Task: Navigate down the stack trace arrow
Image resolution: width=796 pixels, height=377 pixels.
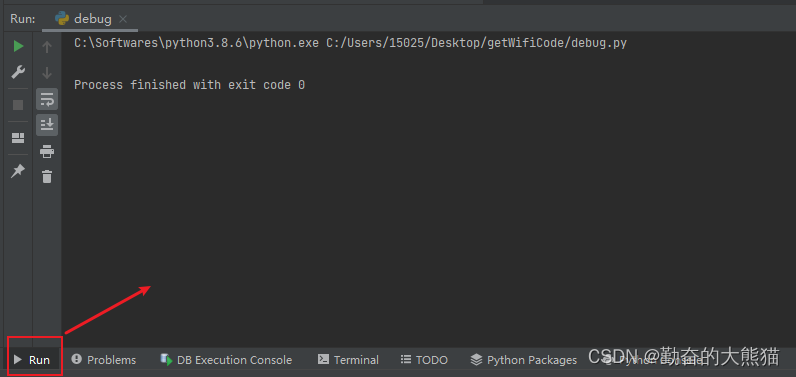Action: 47,73
